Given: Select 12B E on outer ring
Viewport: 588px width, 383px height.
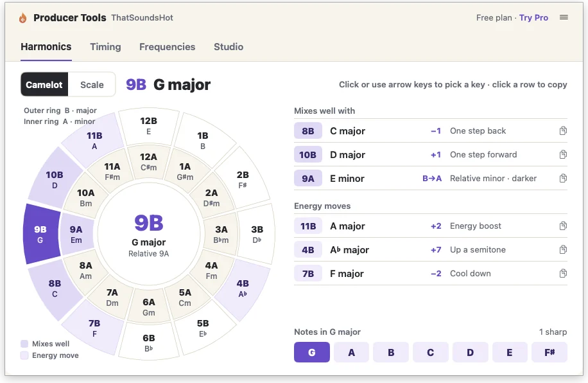Looking at the screenshot, I should coord(148,126).
